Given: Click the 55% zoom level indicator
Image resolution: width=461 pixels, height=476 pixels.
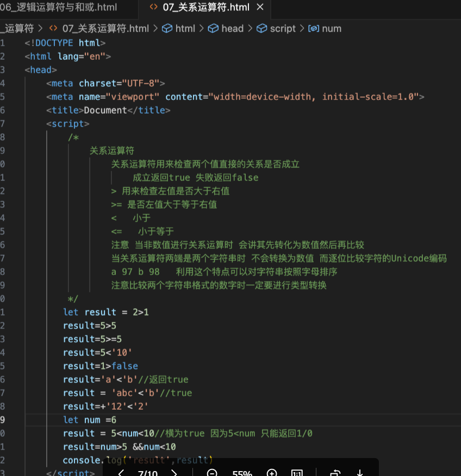Looking at the screenshot, I should 242,473.
